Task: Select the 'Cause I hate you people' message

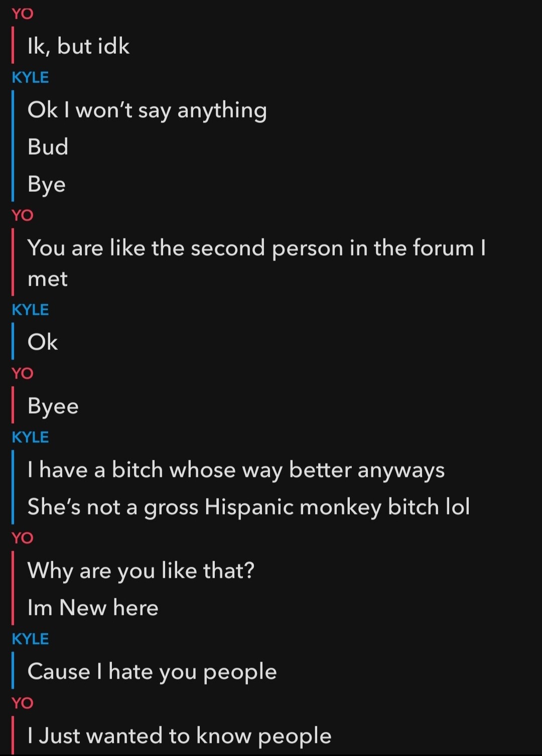Action: pyautogui.click(x=152, y=672)
